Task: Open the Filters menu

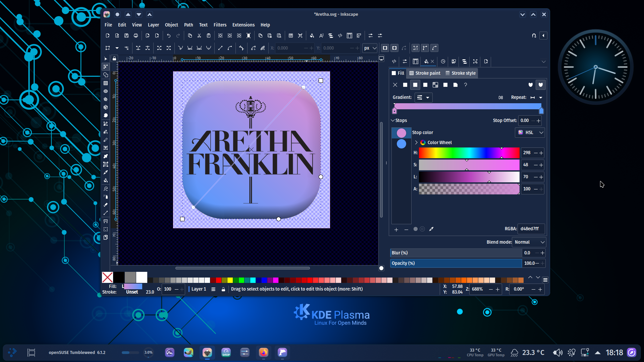Action: (x=220, y=25)
